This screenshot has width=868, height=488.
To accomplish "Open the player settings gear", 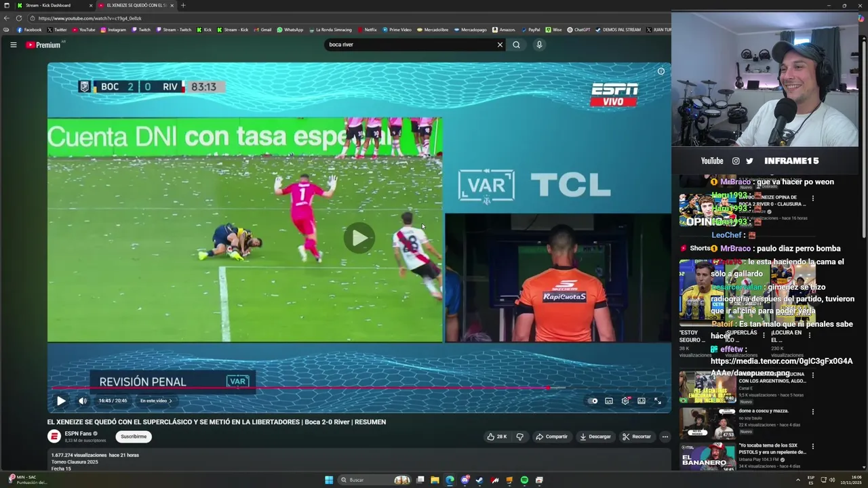I will 625,401.
